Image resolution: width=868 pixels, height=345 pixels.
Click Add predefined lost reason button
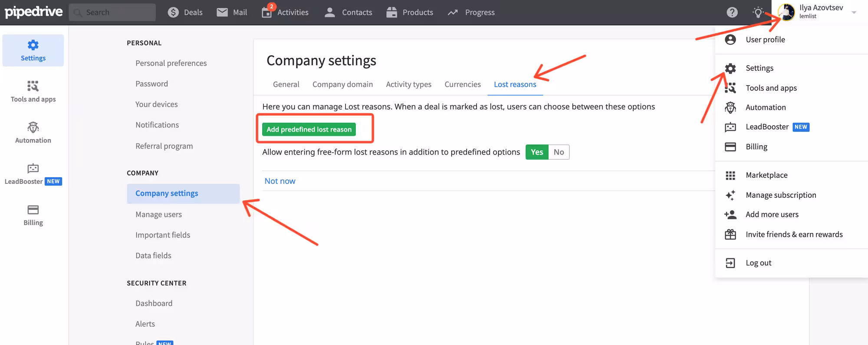coord(309,129)
